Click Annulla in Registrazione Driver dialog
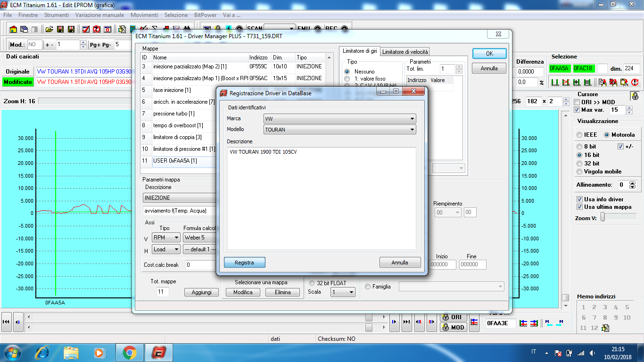This screenshot has height=362, width=644. [400, 263]
